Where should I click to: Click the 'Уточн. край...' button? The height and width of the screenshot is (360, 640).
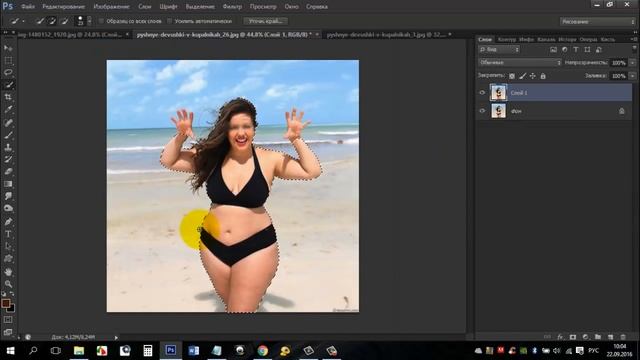click(266, 21)
